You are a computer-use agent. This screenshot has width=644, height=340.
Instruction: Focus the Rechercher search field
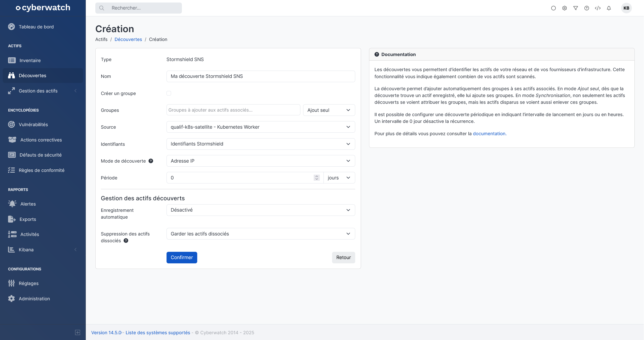point(138,8)
